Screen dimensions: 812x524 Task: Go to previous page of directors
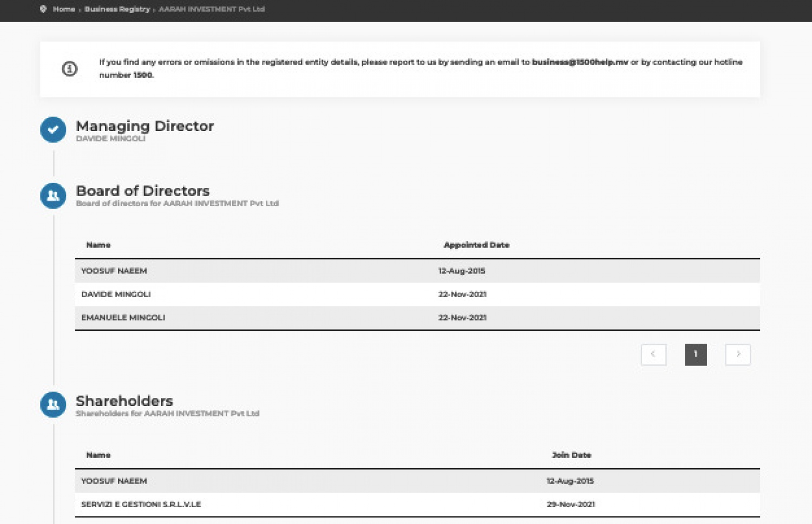[653, 355]
